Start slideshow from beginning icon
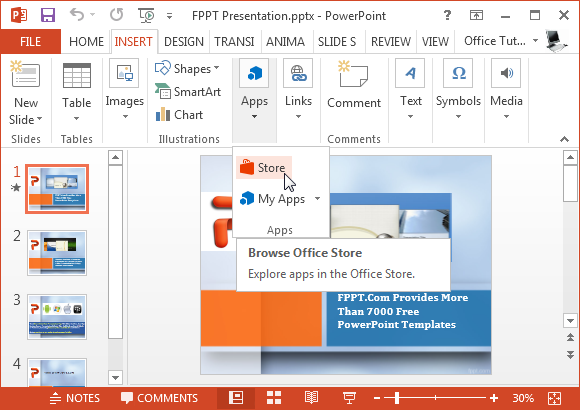Viewport: 580px width, 410px height. pos(146,15)
